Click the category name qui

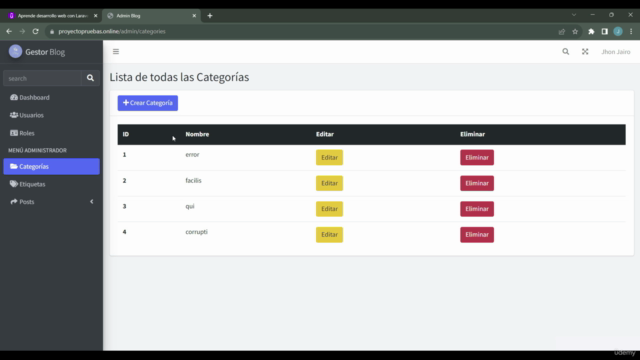190,206
